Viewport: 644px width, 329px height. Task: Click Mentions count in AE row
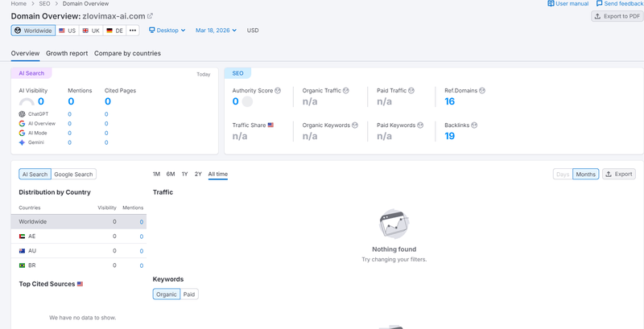tap(142, 236)
